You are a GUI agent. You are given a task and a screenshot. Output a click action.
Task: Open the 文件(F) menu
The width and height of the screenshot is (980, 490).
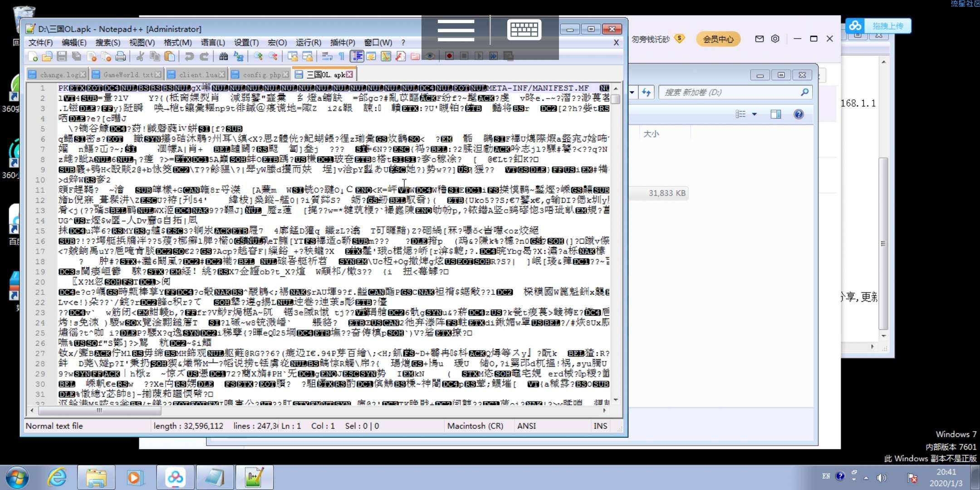point(40,43)
